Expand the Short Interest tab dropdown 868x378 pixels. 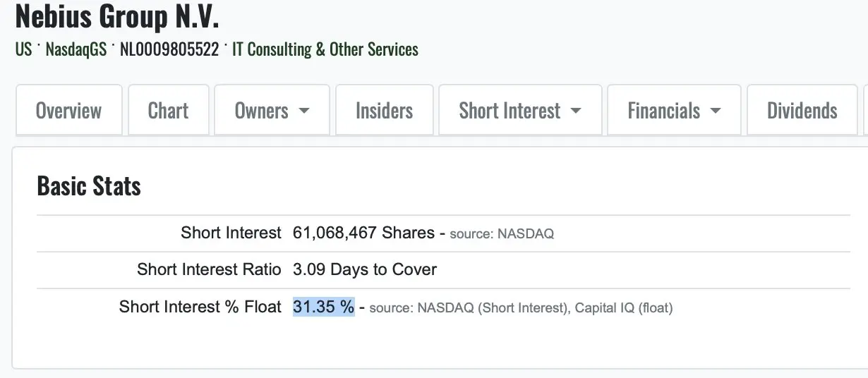point(520,110)
